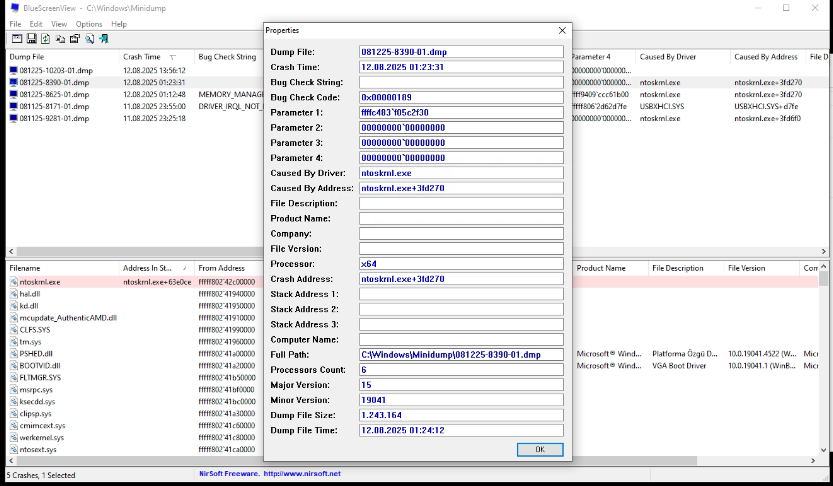This screenshot has width=833, height=486.
Task: Click file icon beside BOOTVID.dll
Action: [x=14, y=365]
